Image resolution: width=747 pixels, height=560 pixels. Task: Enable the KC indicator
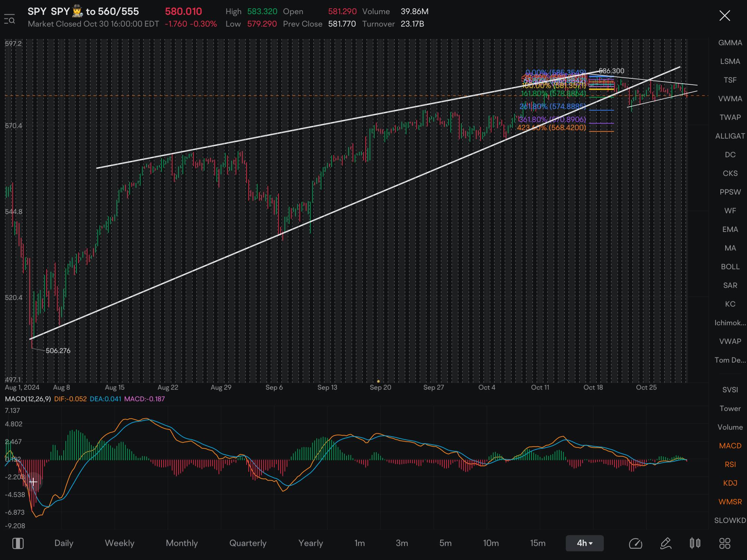click(730, 304)
